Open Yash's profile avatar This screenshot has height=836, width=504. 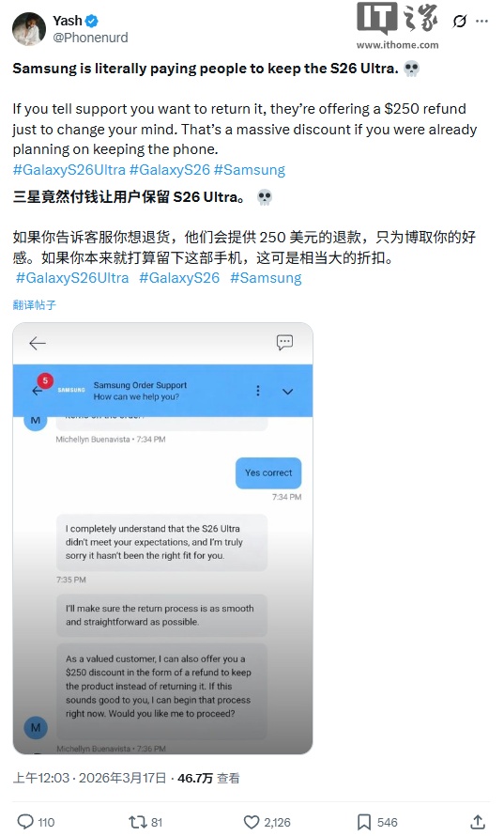[x=29, y=29]
